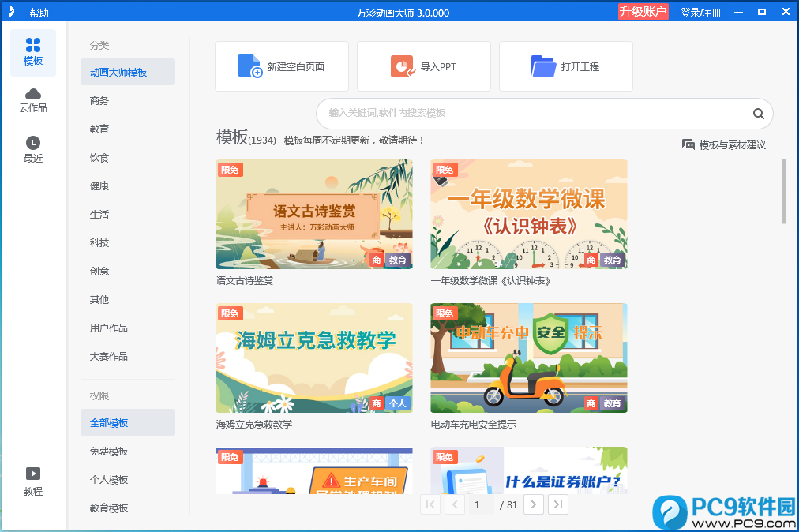
Task: Open 最近 recent projects panel
Action: pos(33,150)
